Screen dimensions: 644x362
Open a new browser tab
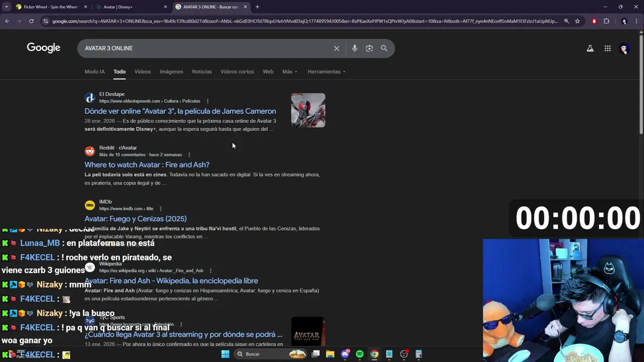click(x=257, y=7)
